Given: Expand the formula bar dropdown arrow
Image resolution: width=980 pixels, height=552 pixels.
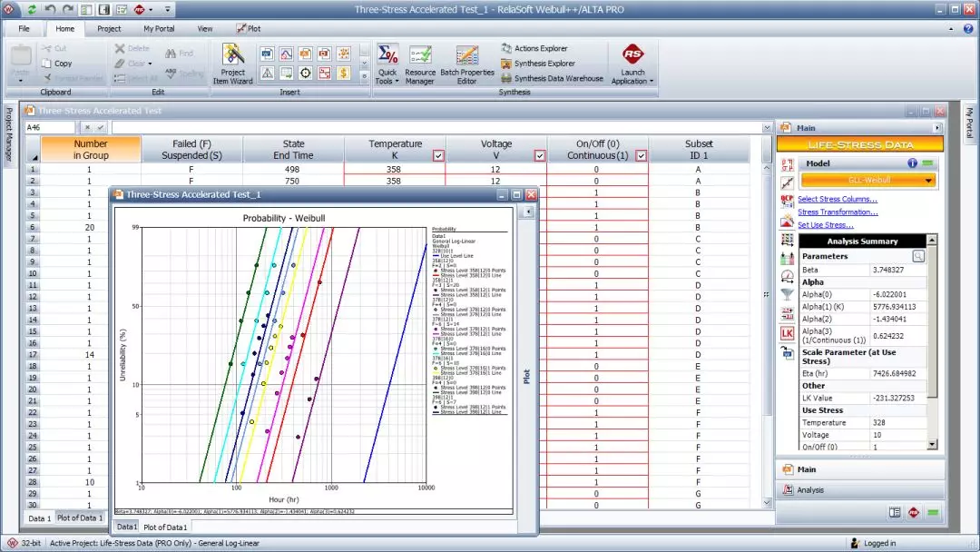Looking at the screenshot, I should tap(767, 127).
